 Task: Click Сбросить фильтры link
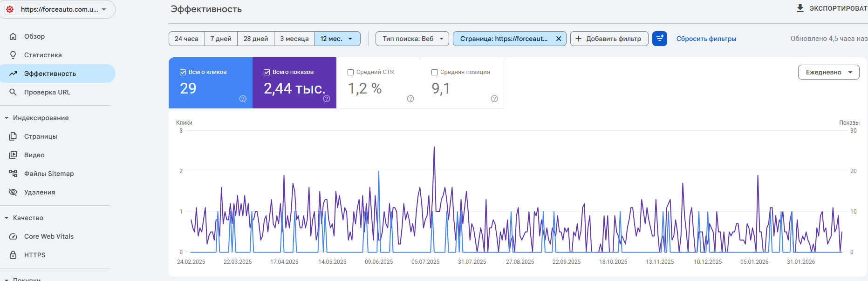(x=706, y=39)
